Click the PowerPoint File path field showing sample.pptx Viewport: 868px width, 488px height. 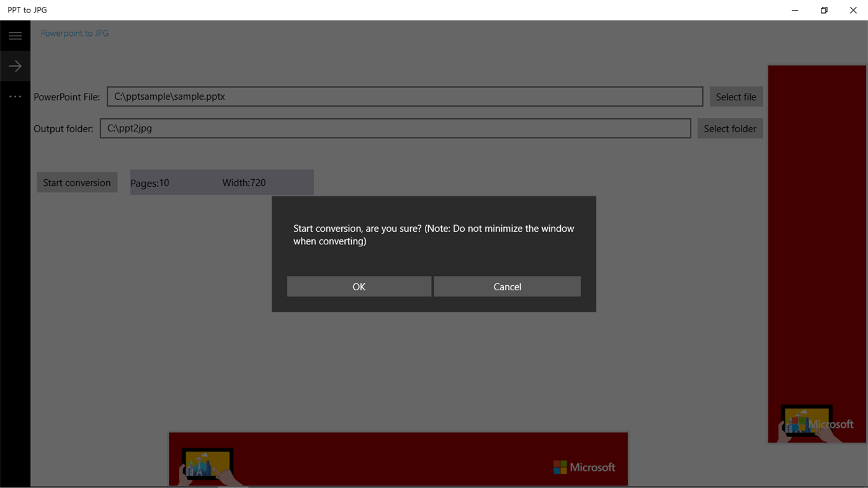[x=405, y=96]
